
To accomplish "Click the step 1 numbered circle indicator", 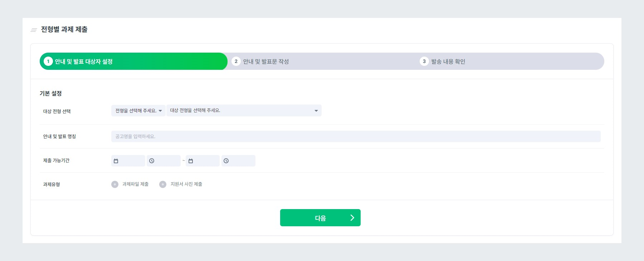I will click(x=49, y=61).
